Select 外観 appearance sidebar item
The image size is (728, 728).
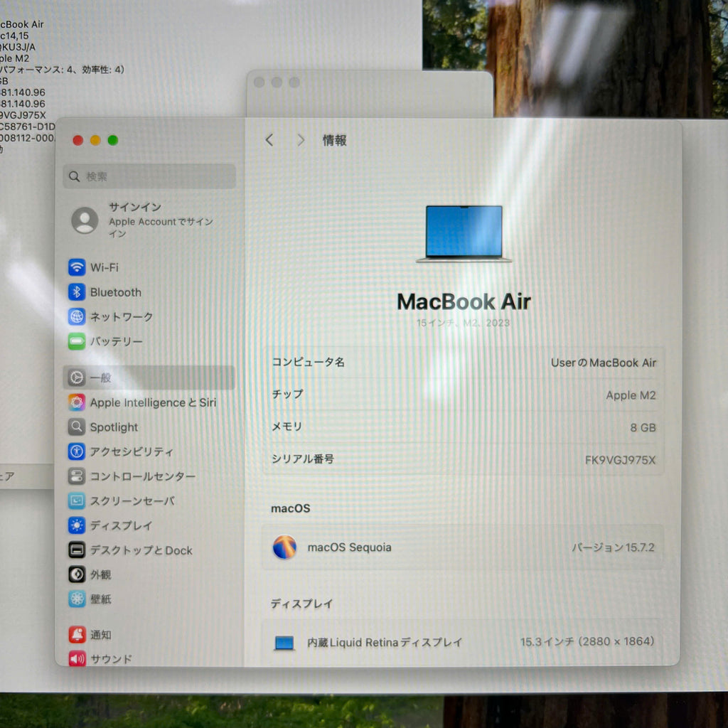click(100, 574)
